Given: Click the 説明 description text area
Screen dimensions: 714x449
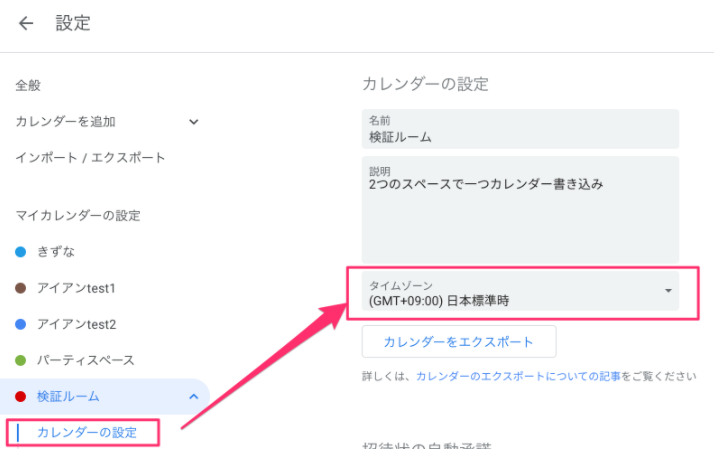Looking at the screenshot, I should [520, 210].
